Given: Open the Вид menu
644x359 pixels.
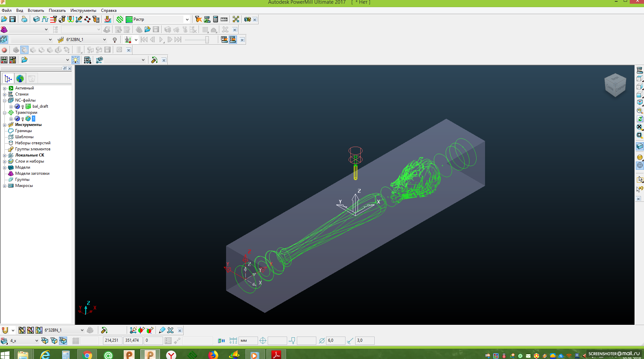Looking at the screenshot, I should [x=20, y=10].
